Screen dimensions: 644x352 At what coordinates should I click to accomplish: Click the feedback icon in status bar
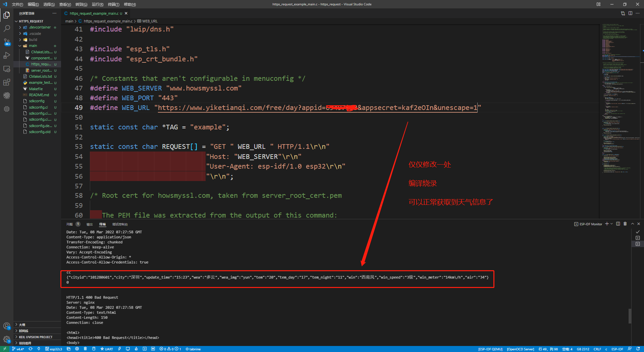coord(630,349)
